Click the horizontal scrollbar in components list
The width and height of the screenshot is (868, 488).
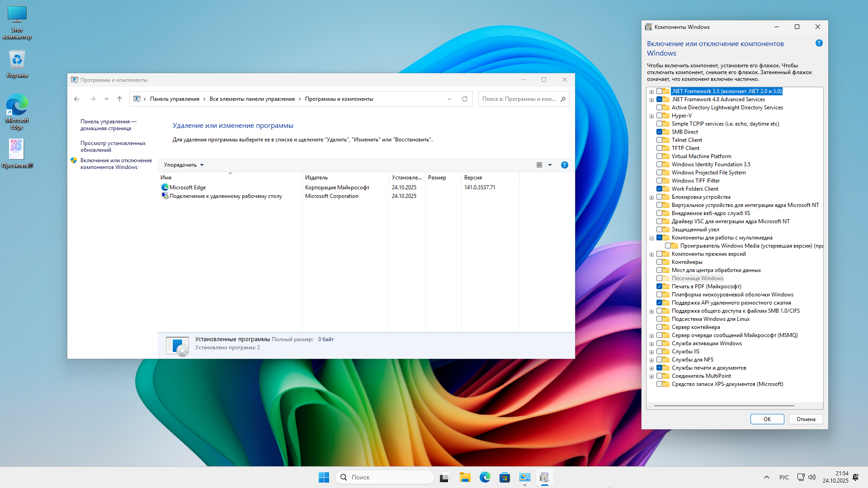[x=723, y=406]
